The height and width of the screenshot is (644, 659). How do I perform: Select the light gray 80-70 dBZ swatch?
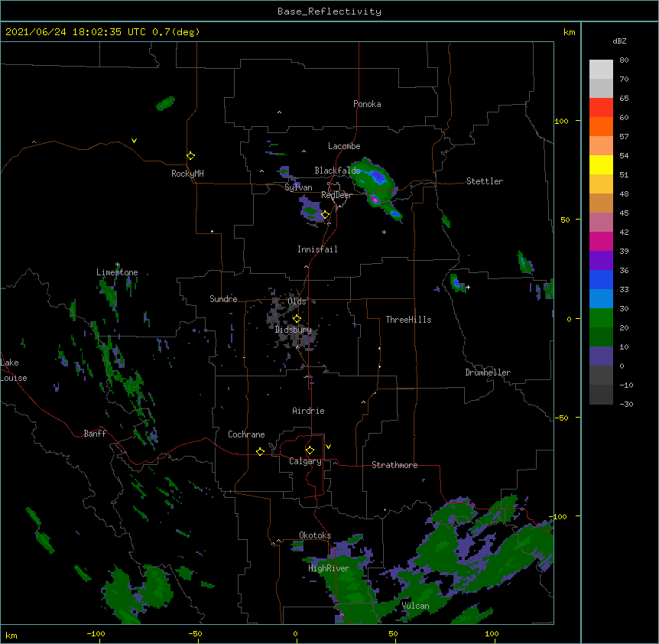601,70
